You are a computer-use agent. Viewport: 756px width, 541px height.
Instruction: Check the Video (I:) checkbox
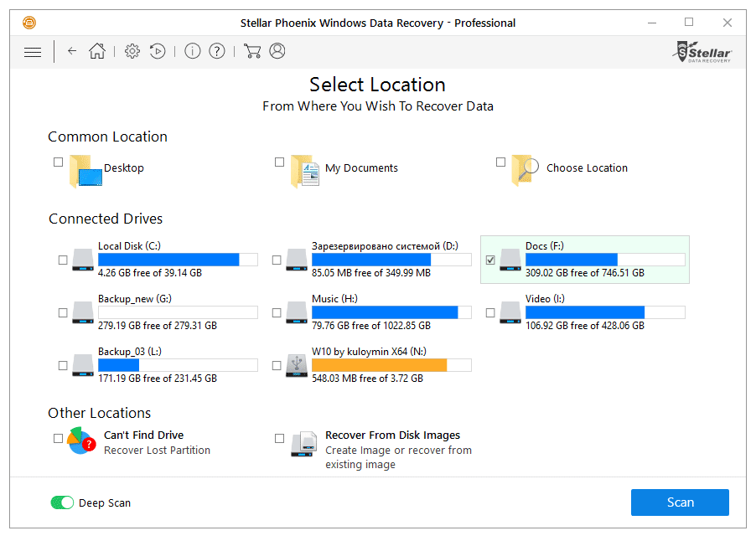click(x=490, y=313)
